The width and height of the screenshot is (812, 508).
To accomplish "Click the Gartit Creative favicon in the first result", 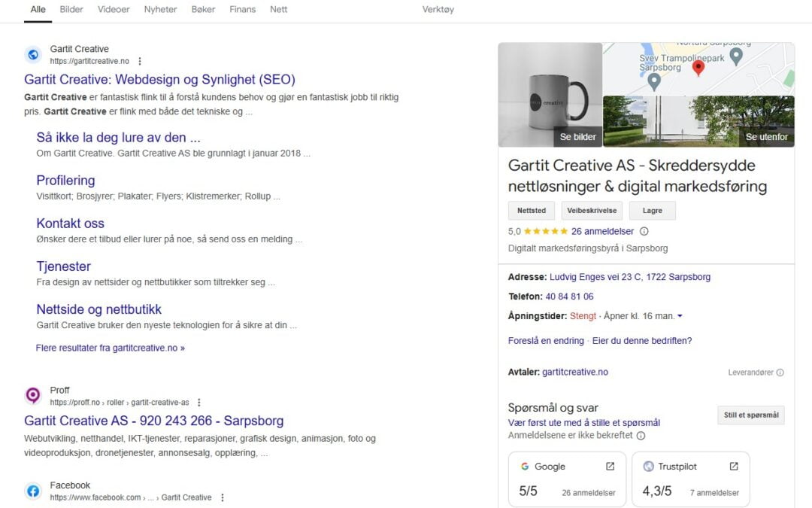I will (x=32, y=54).
